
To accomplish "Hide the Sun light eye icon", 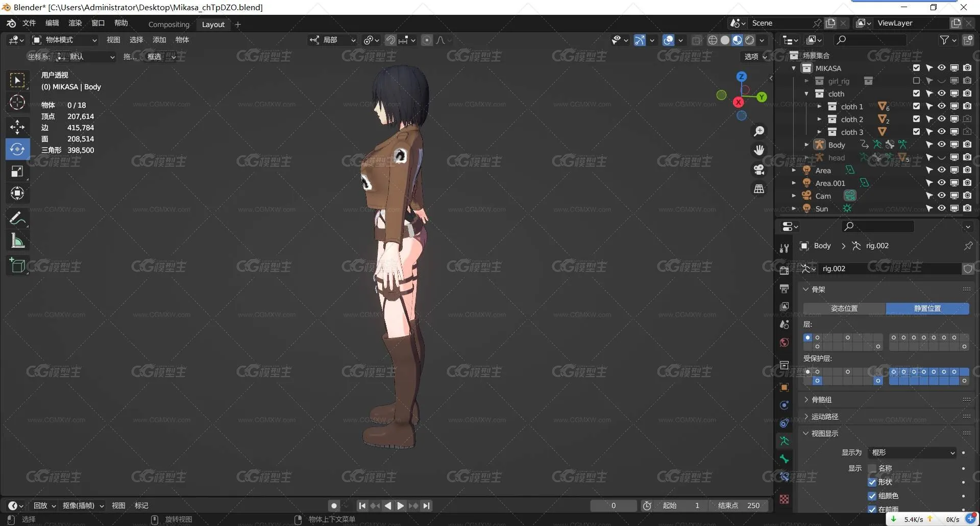I will click(x=942, y=208).
